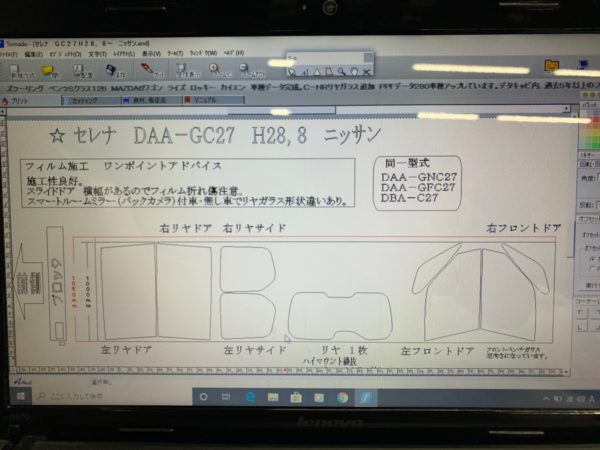This screenshot has height=450, width=600.
Task: Click the yellow folder icon at top right
Action: (x=551, y=65)
